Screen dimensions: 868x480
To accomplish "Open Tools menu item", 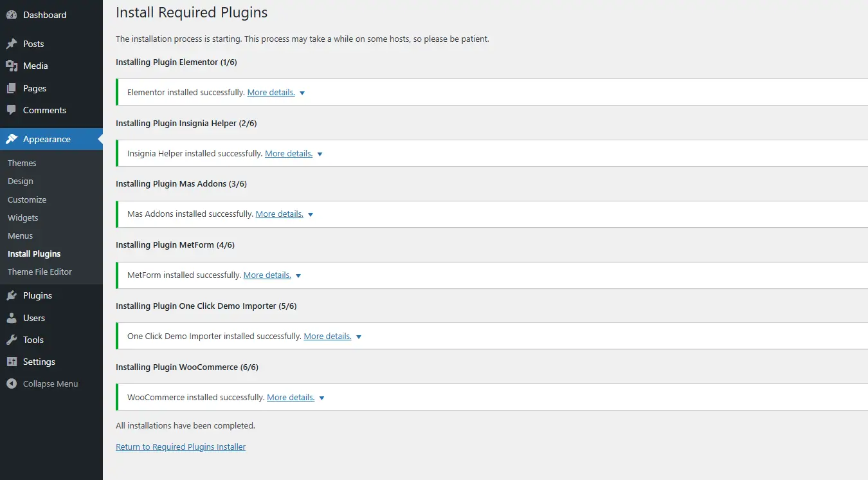I will click(x=51, y=340).
